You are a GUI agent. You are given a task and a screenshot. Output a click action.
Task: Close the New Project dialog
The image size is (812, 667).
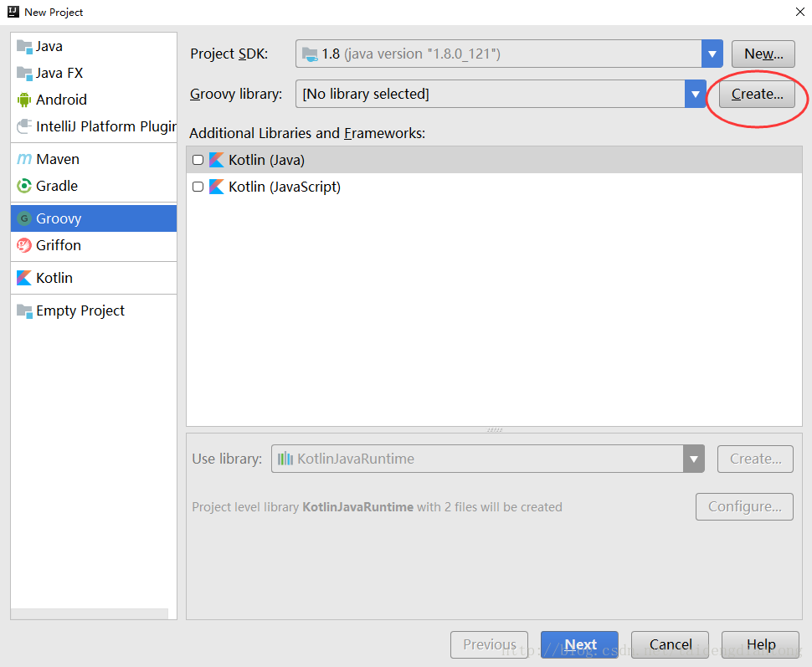click(x=799, y=12)
